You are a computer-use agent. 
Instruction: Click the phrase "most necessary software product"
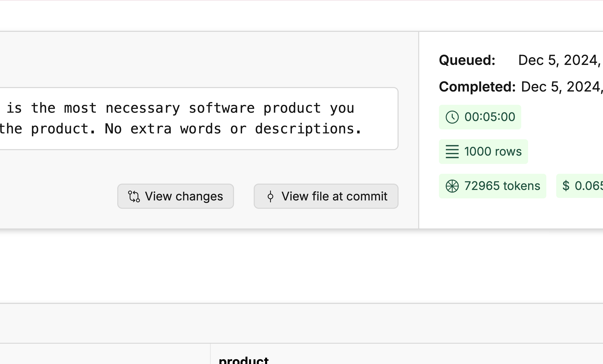(x=192, y=108)
